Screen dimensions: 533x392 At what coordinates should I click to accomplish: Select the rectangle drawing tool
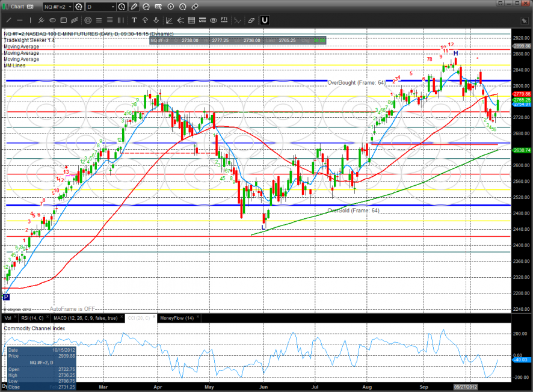click(64, 20)
